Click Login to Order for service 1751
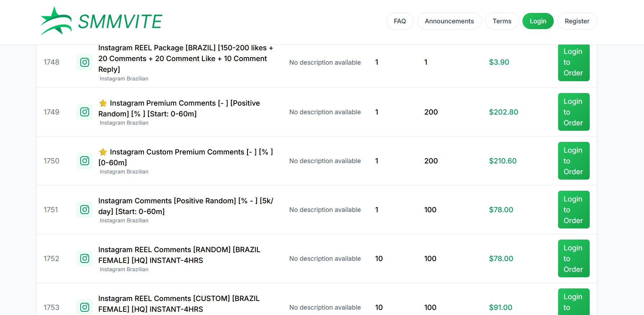 (x=574, y=210)
